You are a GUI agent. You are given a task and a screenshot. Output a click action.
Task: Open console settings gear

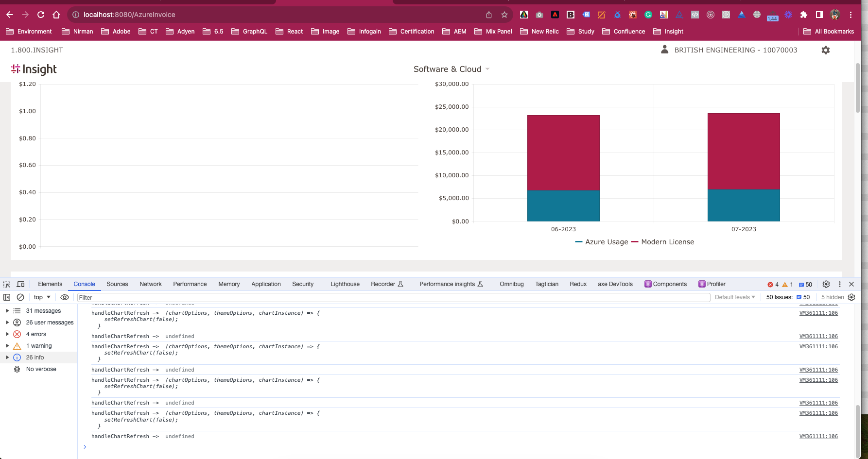point(851,297)
